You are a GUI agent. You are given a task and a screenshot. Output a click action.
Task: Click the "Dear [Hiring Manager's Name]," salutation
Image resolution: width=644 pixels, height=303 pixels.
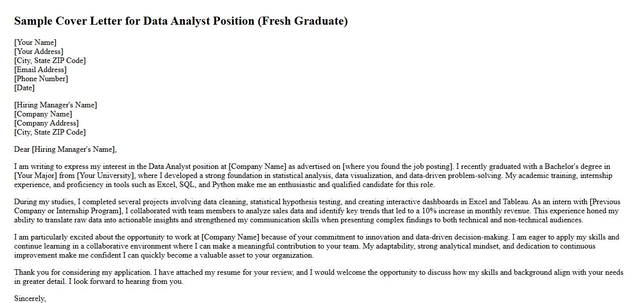[x=66, y=149]
